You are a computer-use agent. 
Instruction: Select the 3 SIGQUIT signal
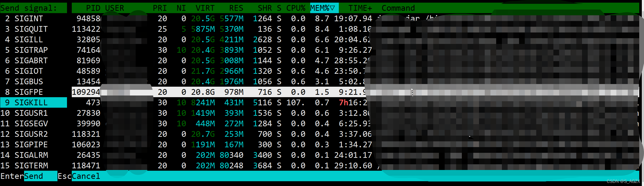(34, 29)
